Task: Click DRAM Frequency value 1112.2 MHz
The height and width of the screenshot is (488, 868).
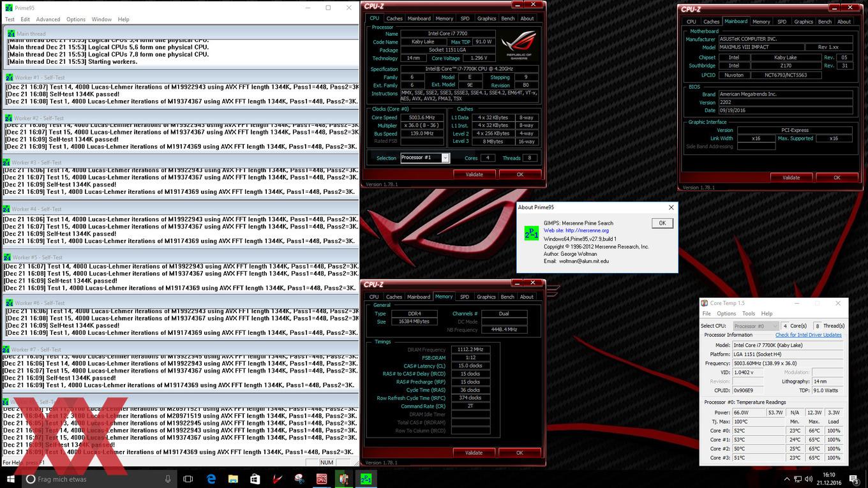Action: click(x=470, y=350)
